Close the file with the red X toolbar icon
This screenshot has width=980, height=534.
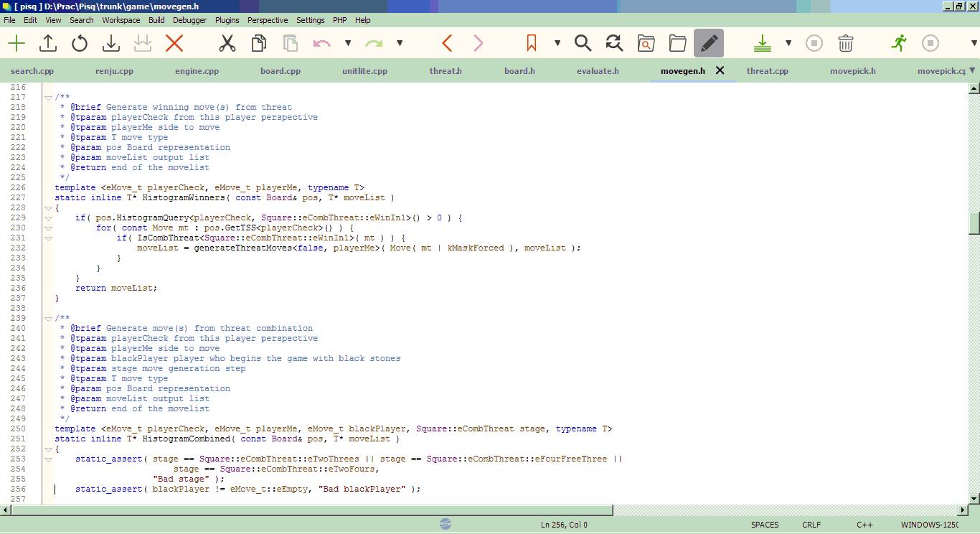pos(174,43)
